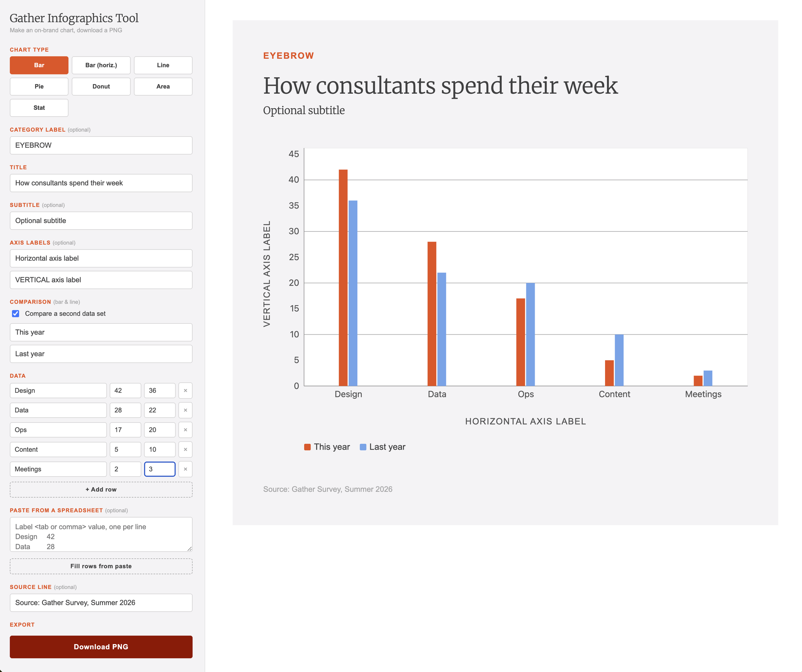The width and height of the screenshot is (802, 672).
Task: Remove the Data row with its × button
Action: 185,410
